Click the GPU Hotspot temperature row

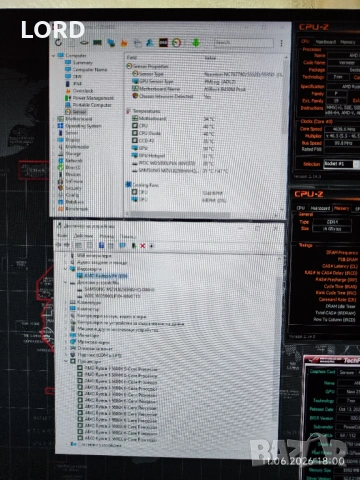coord(173,156)
